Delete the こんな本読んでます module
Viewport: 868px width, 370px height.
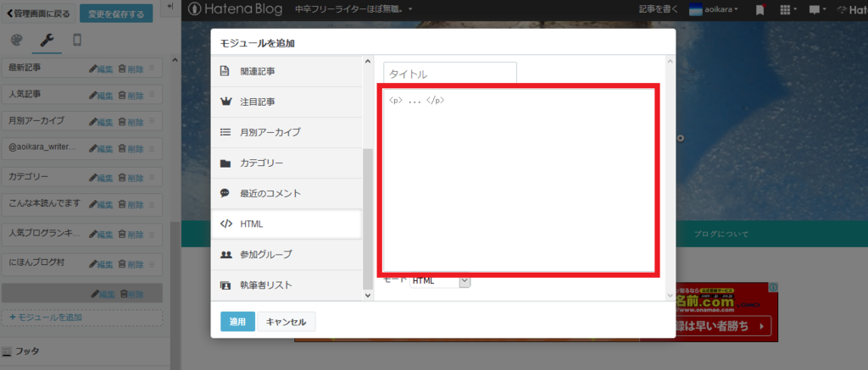point(131,204)
